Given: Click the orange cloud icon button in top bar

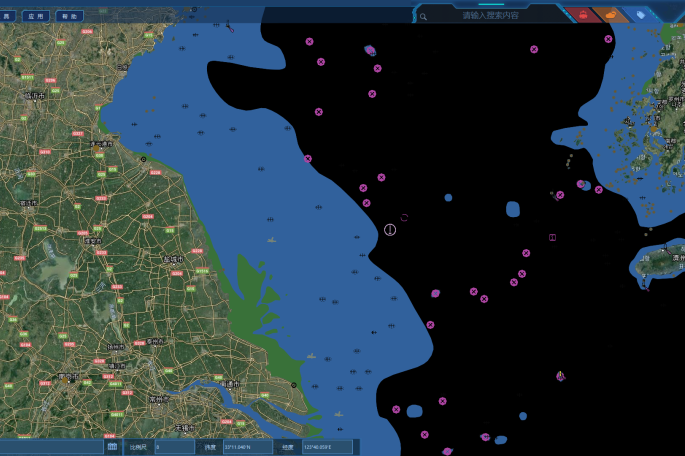Looking at the screenshot, I should [609, 15].
